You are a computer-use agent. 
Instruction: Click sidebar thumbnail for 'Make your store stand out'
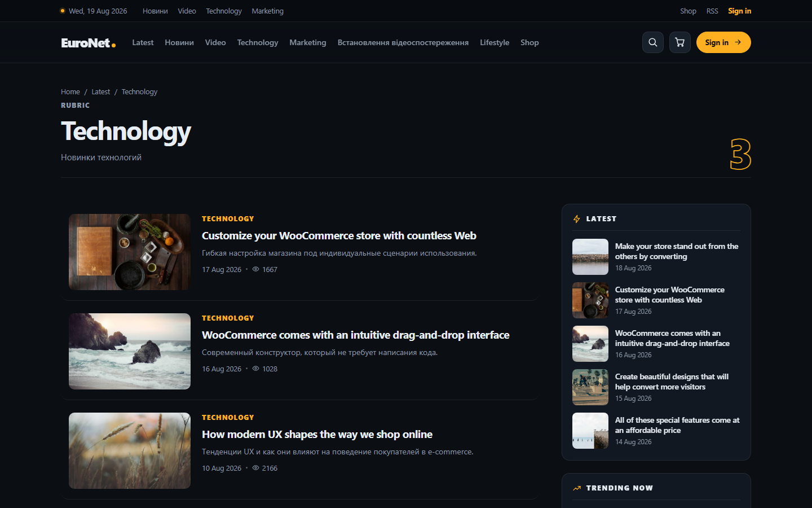point(590,257)
